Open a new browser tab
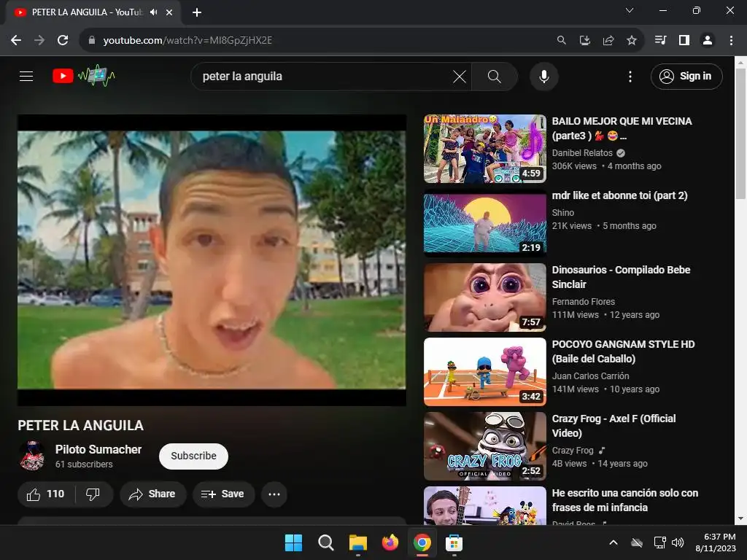Image resolution: width=747 pixels, height=560 pixels. click(197, 12)
